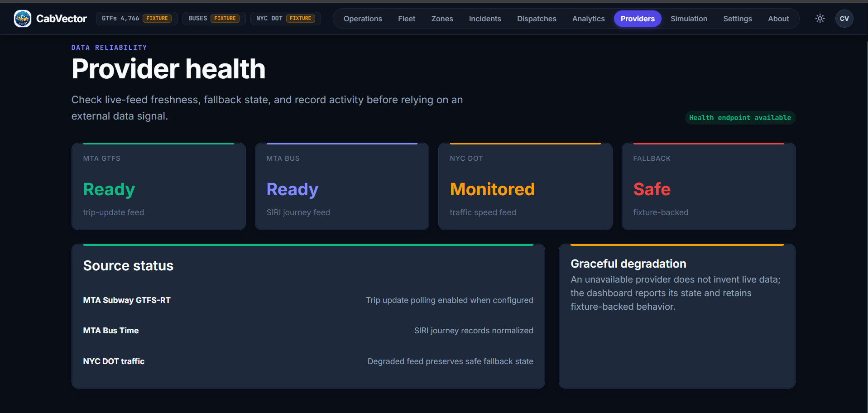The image size is (868, 413).
Task: Click the NYC DOT fixture status chip
Action: click(286, 19)
